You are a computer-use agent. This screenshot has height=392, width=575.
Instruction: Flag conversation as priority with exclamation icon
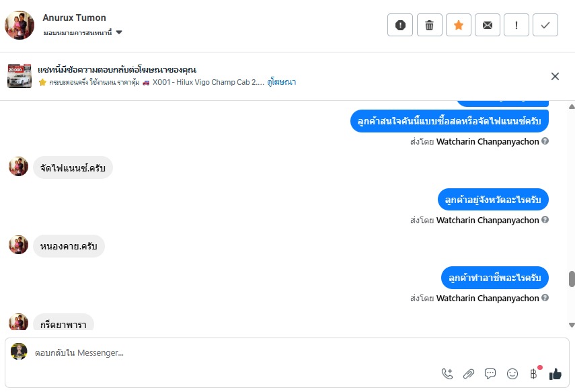click(x=516, y=25)
